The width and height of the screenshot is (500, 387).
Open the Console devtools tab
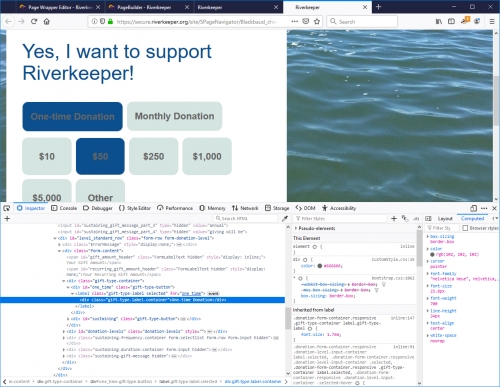click(64, 208)
